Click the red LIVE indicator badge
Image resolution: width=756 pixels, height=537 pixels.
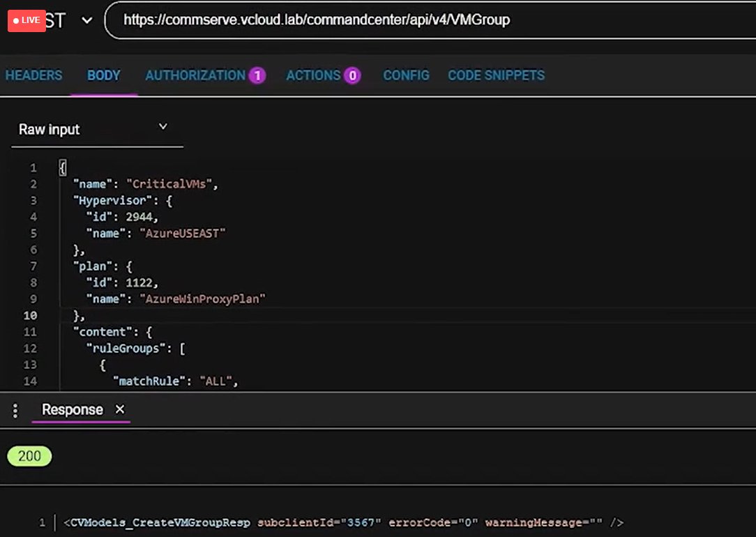tap(27, 20)
